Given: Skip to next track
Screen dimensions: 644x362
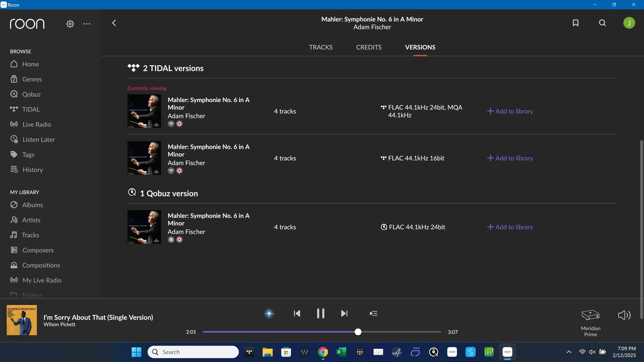Looking at the screenshot, I should (x=344, y=313).
